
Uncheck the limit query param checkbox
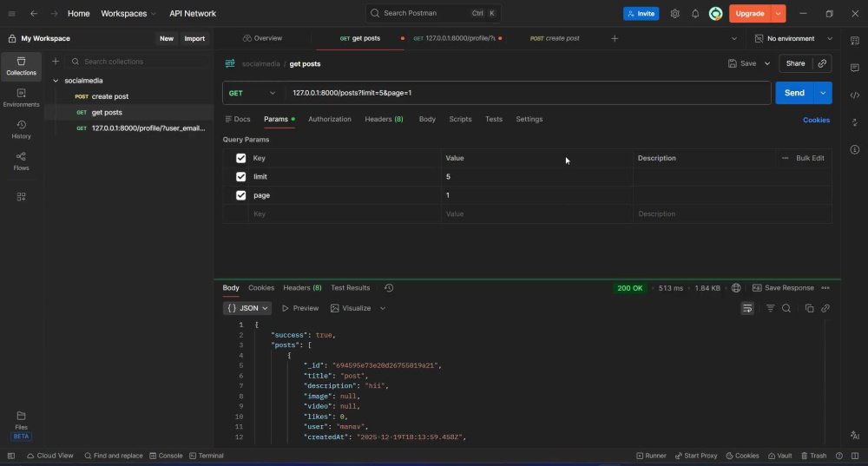[x=240, y=176]
